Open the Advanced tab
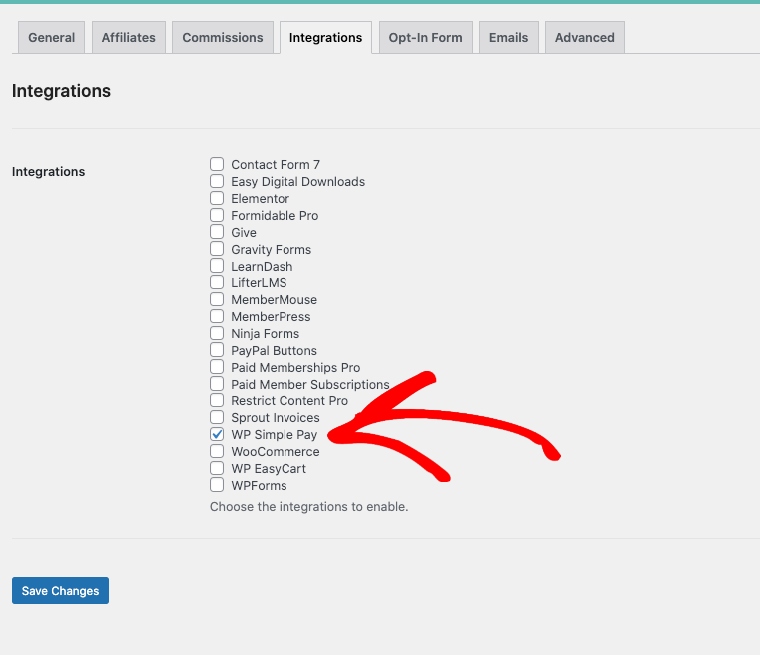The image size is (760, 655). click(584, 38)
